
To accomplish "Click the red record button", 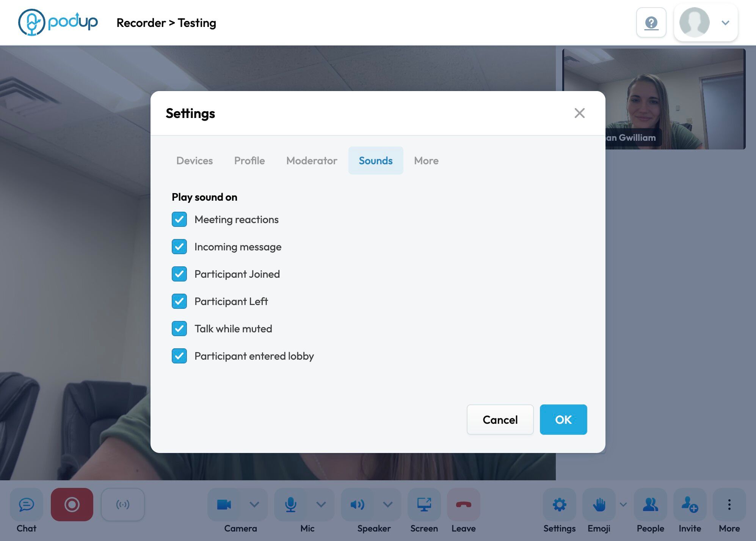I will (72, 504).
